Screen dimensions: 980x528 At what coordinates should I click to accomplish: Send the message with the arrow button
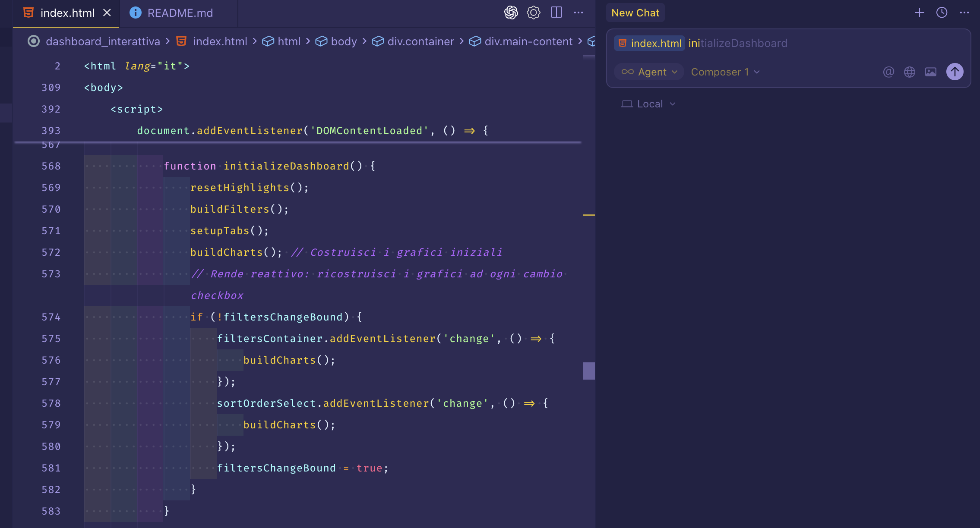click(x=955, y=72)
